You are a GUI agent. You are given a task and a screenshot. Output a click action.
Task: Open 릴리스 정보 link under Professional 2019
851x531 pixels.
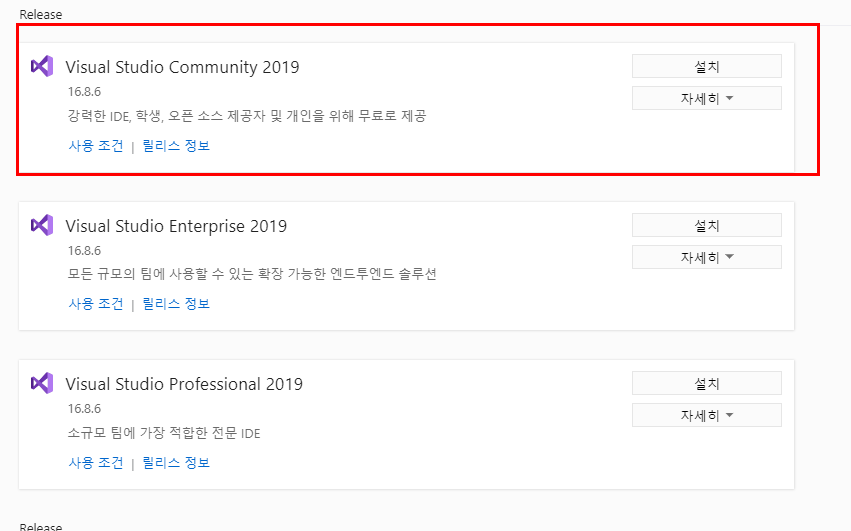[x=176, y=463]
